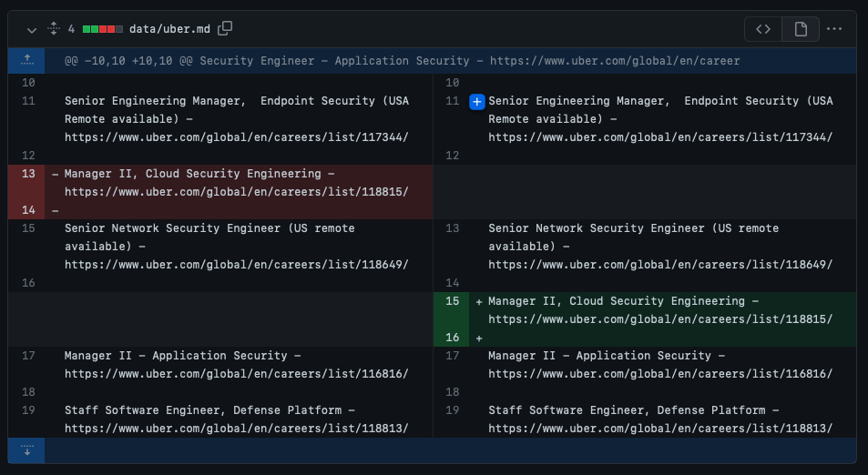Image resolution: width=868 pixels, height=475 pixels.
Task: Click left 'Senior Network Security Engineer' line
Action: click(237, 247)
